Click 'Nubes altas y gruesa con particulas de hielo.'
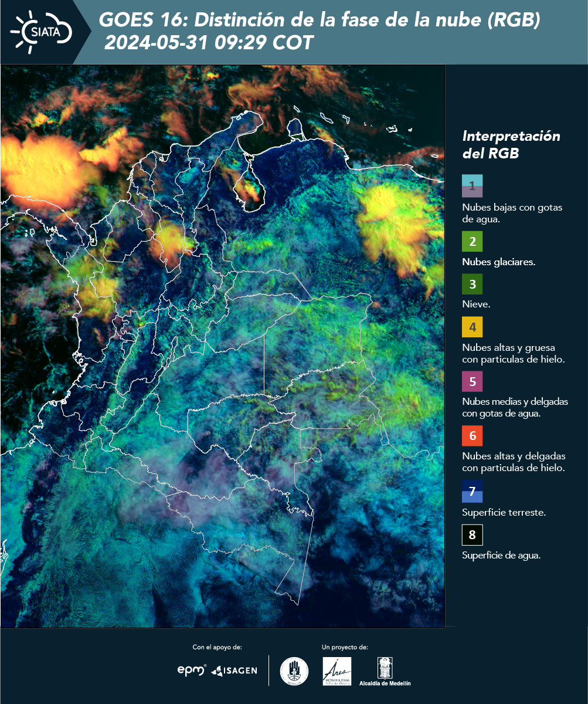 pyautogui.click(x=513, y=353)
